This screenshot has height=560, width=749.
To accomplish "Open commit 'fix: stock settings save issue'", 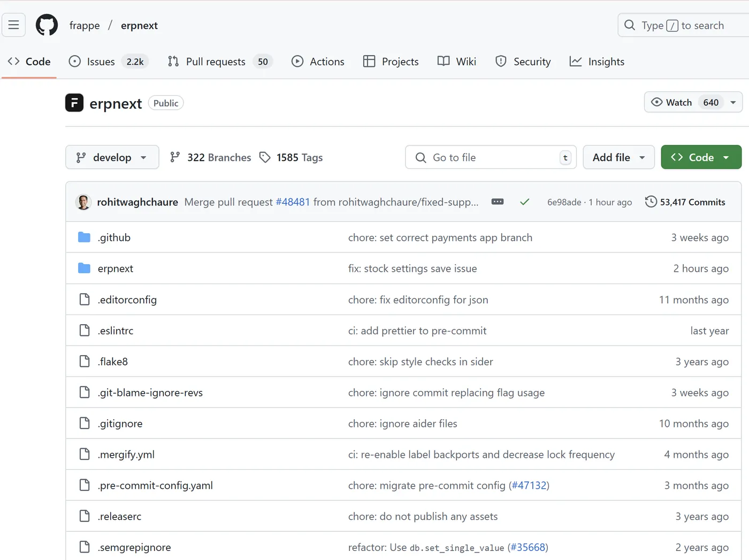I will pyautogui.click(x=412, y=268).
